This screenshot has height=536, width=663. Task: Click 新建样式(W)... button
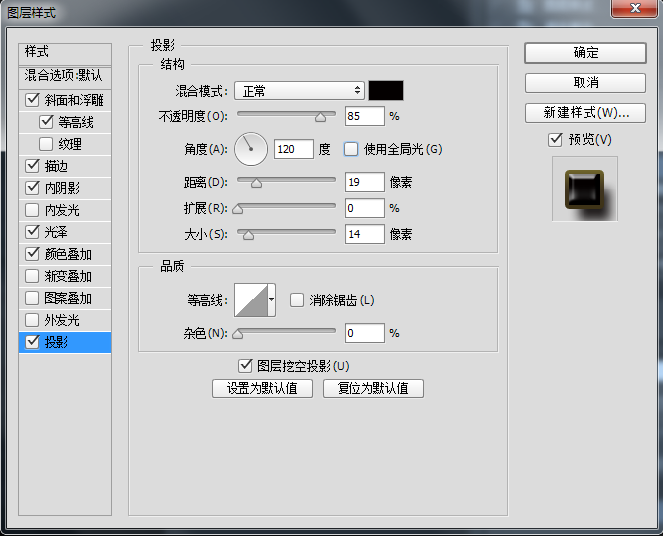point(585,113)
